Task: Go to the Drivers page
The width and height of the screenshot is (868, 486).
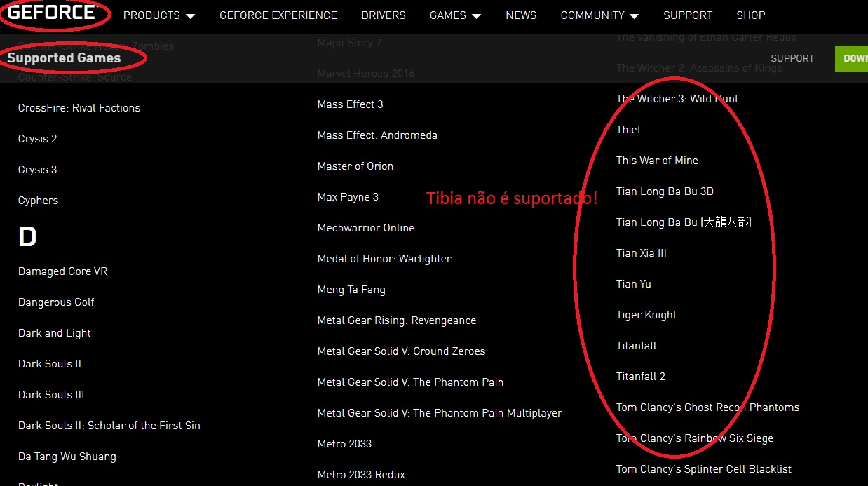Action: point(384,15)
